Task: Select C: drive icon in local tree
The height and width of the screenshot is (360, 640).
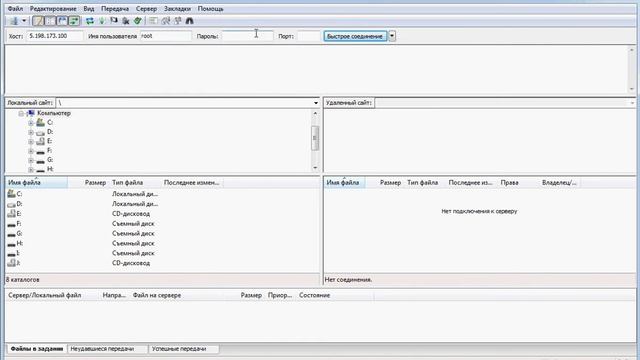Action: pos(40,122)
